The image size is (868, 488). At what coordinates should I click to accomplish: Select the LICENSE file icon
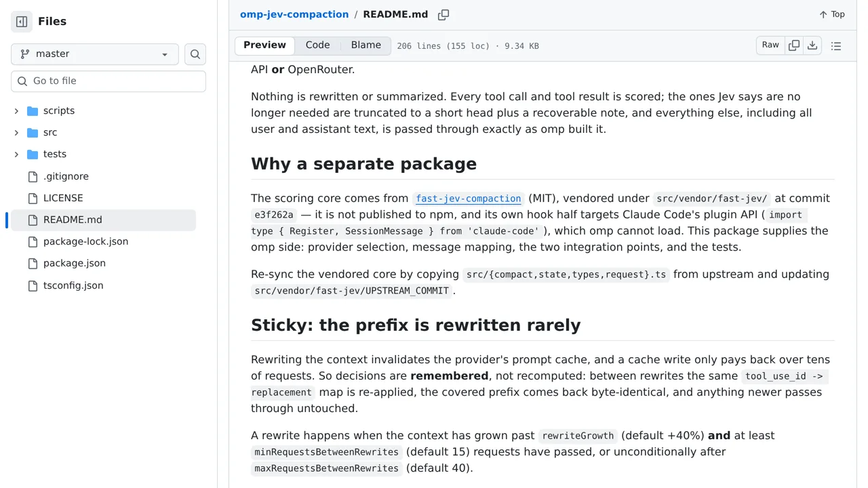33,199
